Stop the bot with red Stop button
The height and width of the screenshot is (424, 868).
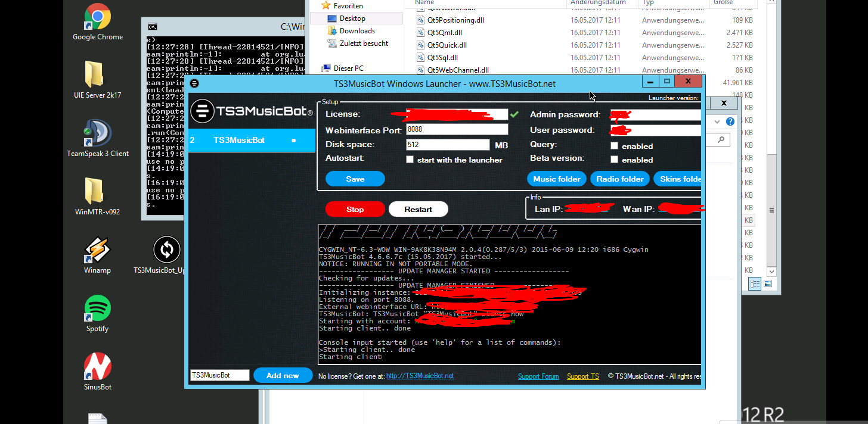(x=355, y=209)
